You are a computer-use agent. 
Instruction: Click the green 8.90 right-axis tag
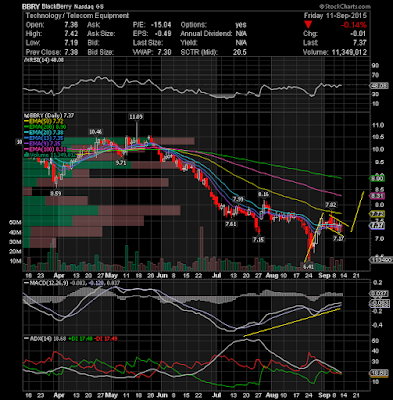[378, 179]
